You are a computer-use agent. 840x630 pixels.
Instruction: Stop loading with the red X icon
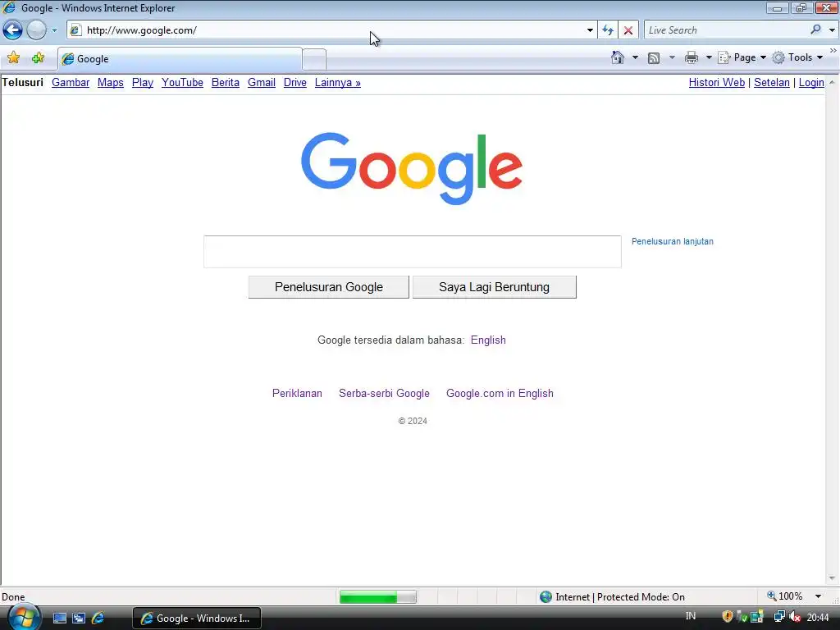coord(628,30)
